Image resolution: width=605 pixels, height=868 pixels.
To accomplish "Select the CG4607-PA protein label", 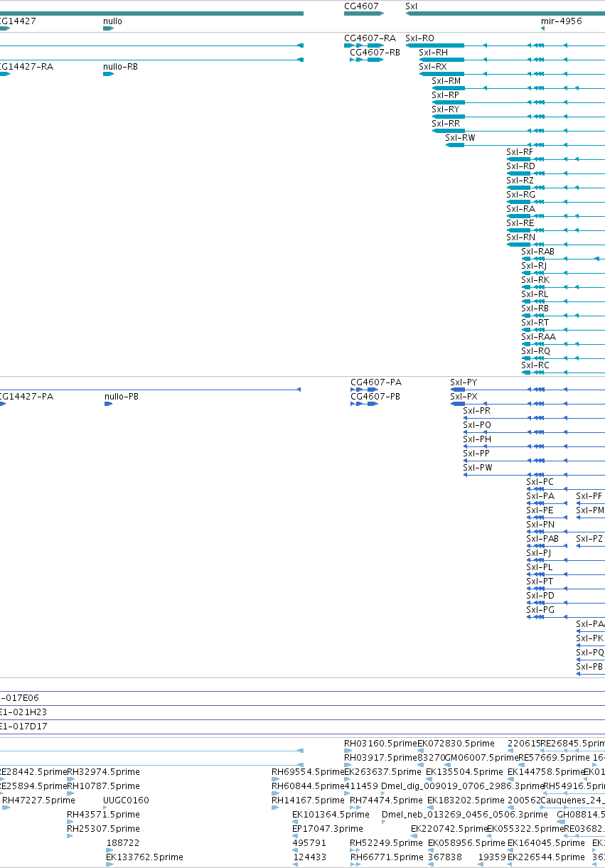I will pyautogui.click(x=376, y=382).
